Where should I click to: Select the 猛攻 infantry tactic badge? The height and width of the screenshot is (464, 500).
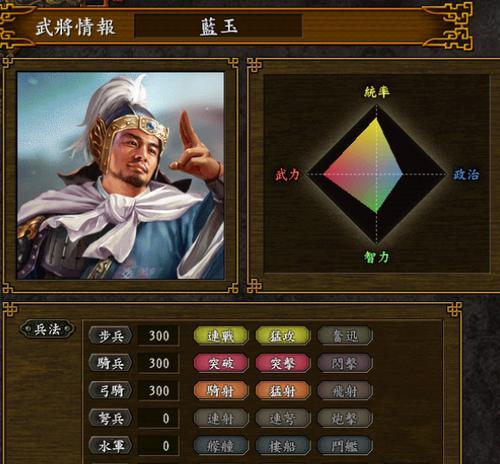[x=283, y=336]
